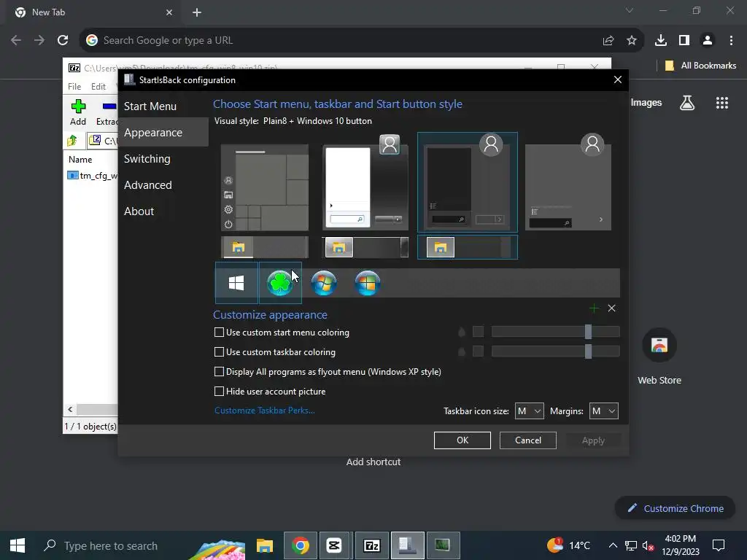The width and height of the screenshot is (747, 560).
Task: Open Taskbar icon size dropdown
Action: (x=530, y=411)
